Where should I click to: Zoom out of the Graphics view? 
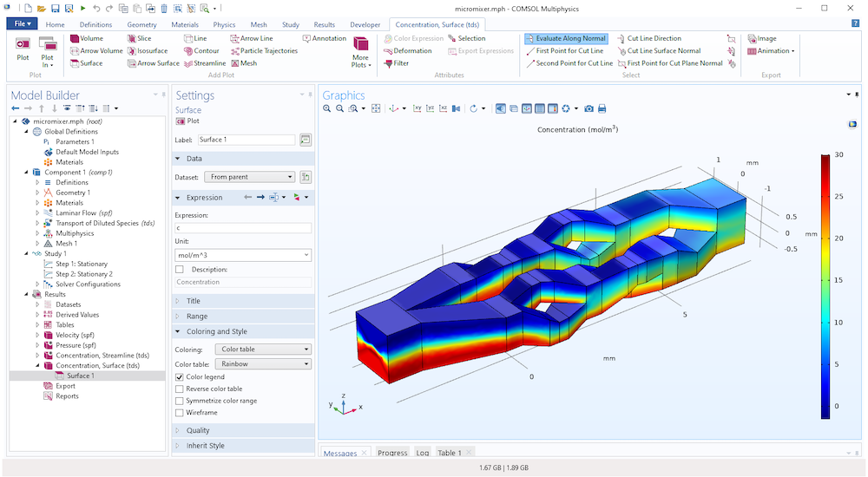point(340,108)
